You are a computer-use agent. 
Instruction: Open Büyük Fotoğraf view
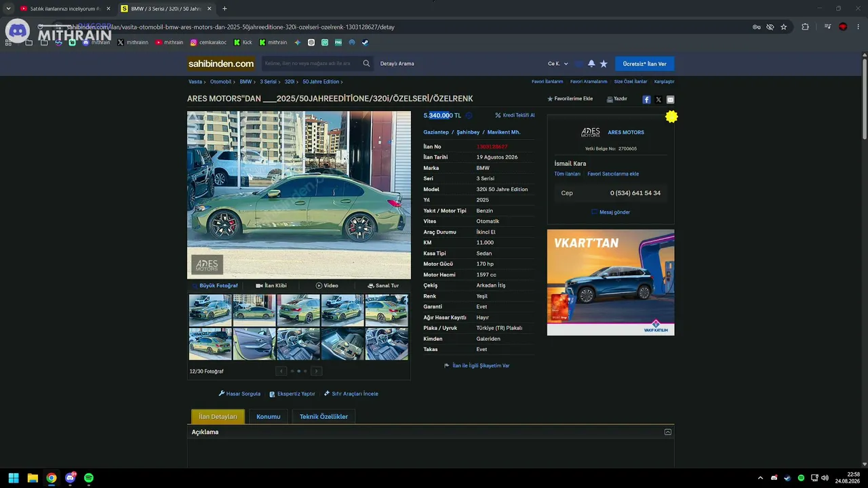[215, 286]
